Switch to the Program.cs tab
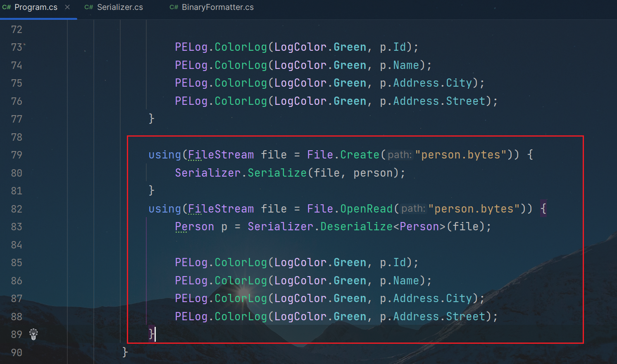 click(36, 7)
